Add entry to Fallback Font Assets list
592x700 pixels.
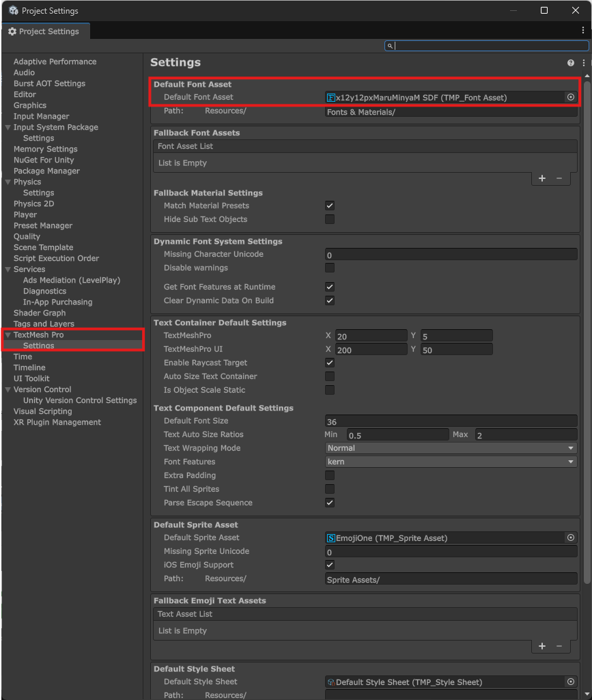542,178
